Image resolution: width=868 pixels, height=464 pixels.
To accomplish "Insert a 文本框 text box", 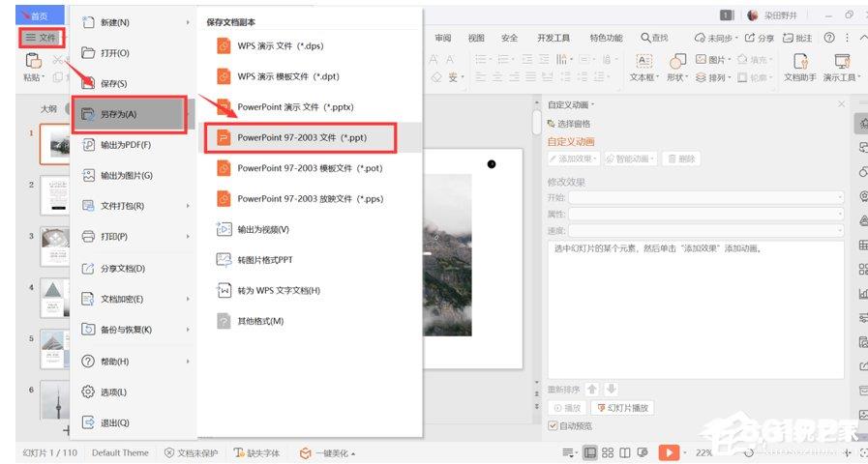I will pyautogui.click(x=644, y=68).
